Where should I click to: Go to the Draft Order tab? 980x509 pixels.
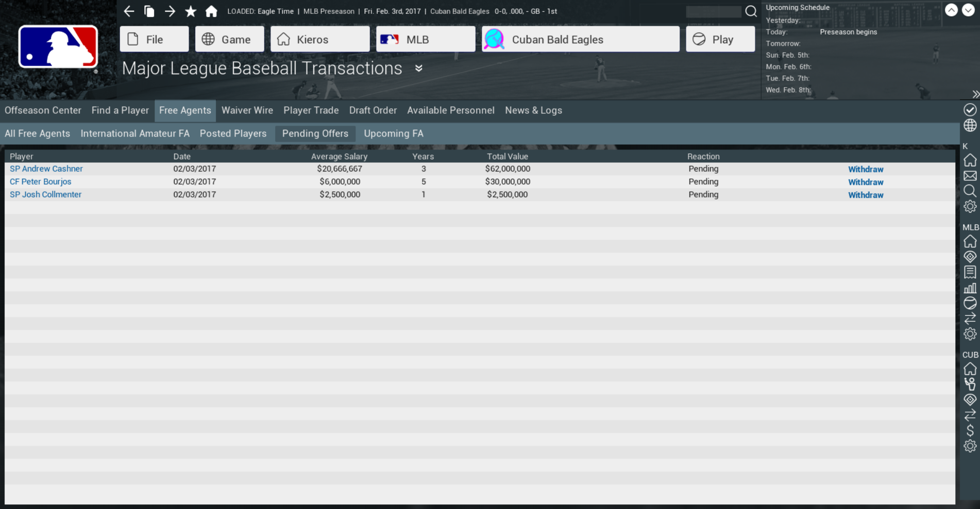373,110
